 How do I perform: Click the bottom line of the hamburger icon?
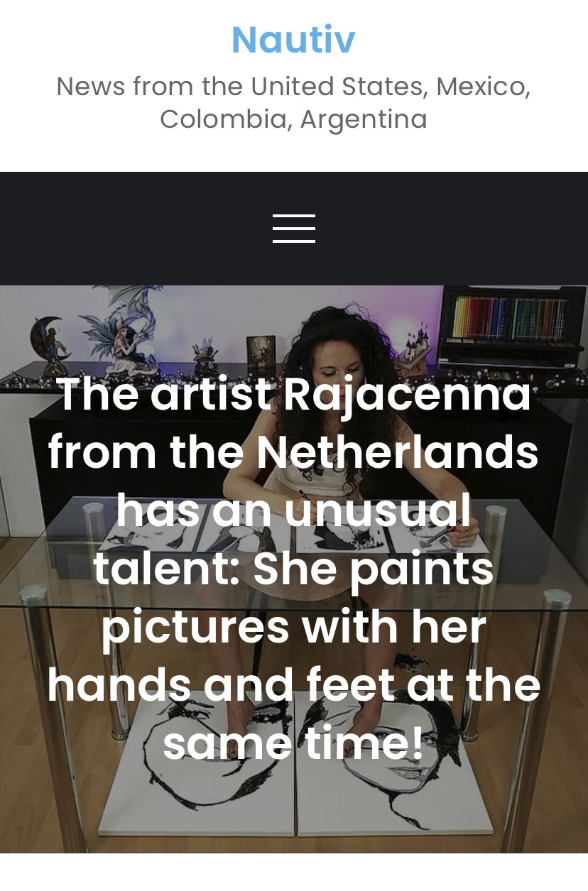pos(294,241)
